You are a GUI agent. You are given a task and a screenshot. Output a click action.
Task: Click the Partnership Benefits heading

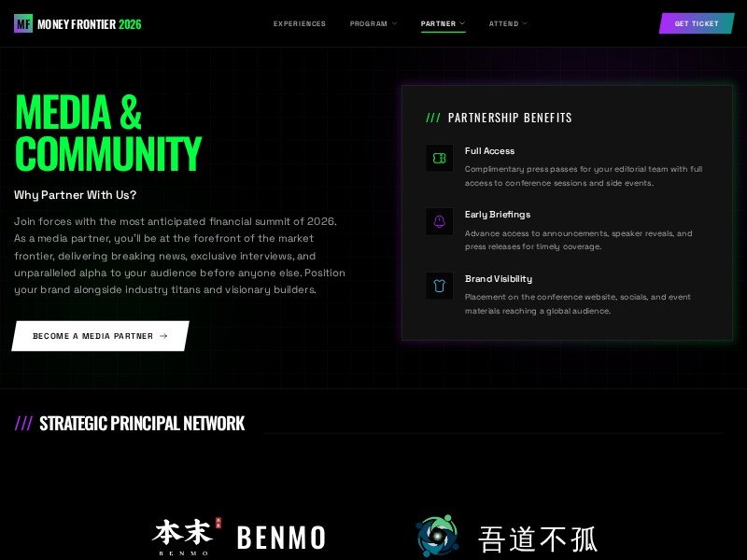510,118
